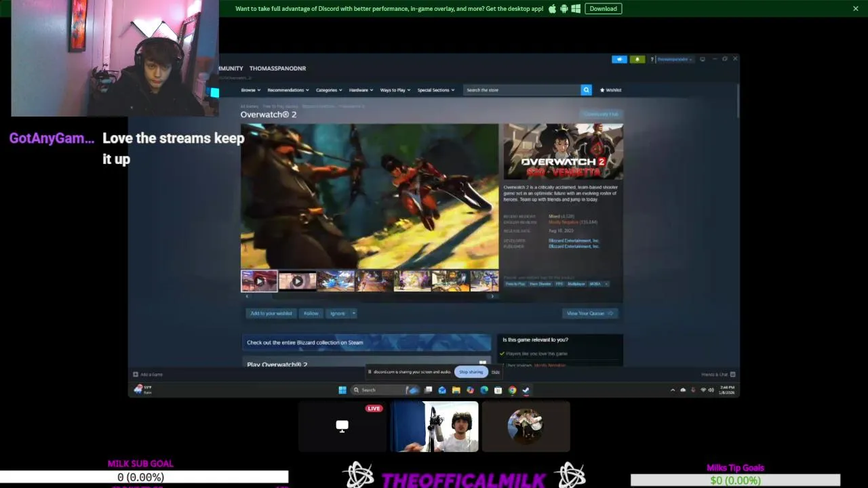Image resolution: width=868 pixels, height=488 pixels.
Task: Click the taskbar volume icon
Action: tap(711, 390)
